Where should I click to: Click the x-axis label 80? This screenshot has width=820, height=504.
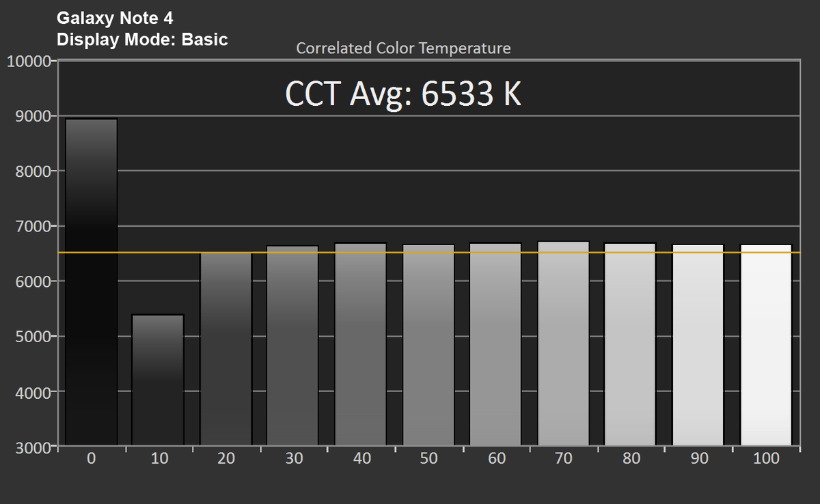(x=631, y=459)
